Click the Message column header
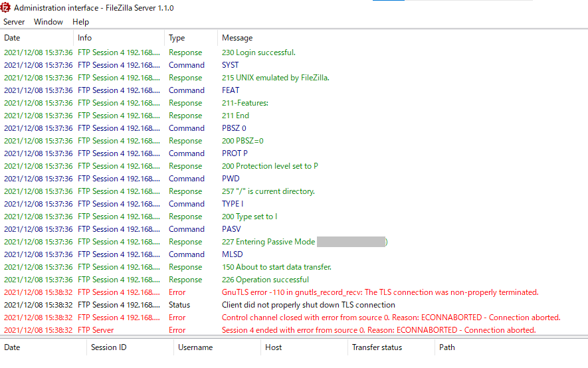Image resolution: width=588 pixels, height=368 pixels. (403, 38)
